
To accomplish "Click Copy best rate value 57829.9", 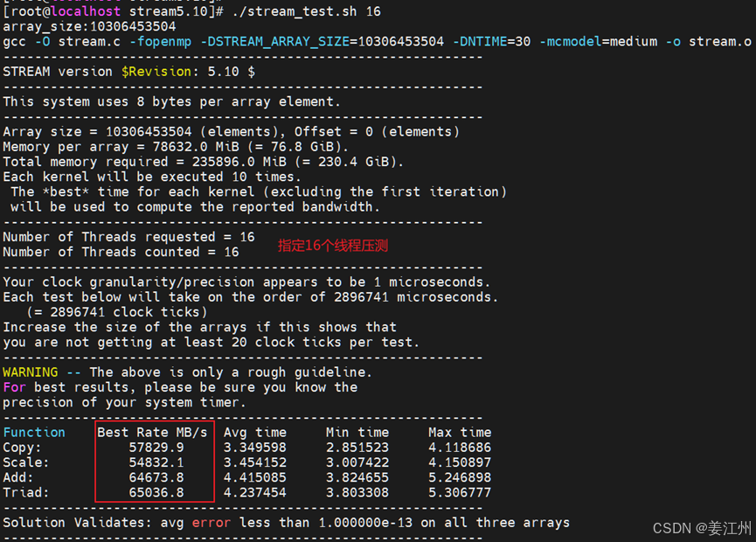I will (x=156, y=448).
